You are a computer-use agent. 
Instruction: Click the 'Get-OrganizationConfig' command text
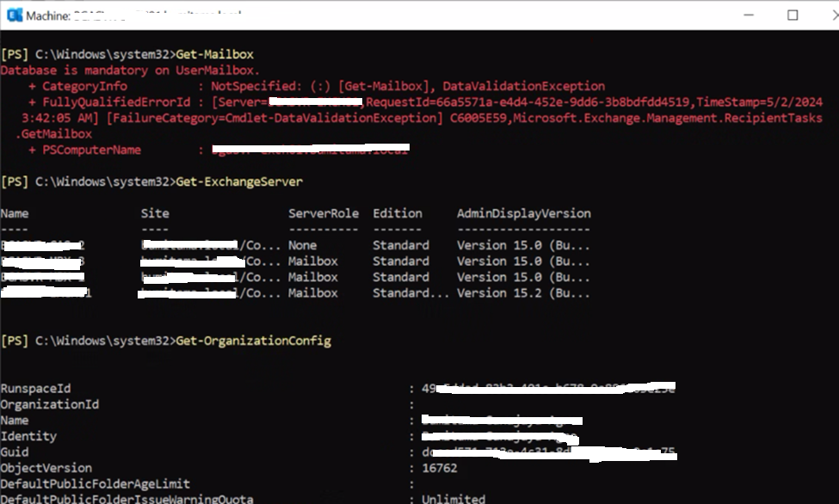(253, 341)
